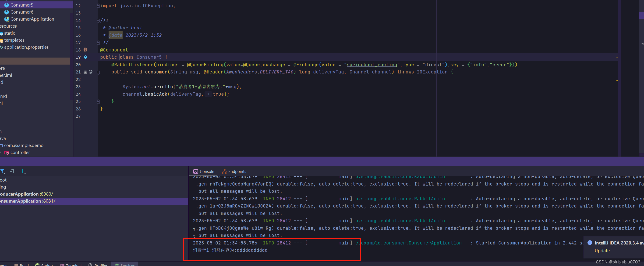Open application.properties file in tree

[26, 47]
